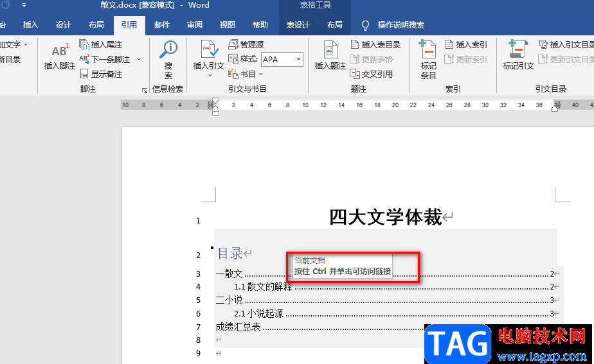The width and height of the screenshot is (594, 364).
Task: Open the APA citation style dropdown
Action: tap(298, 60)
